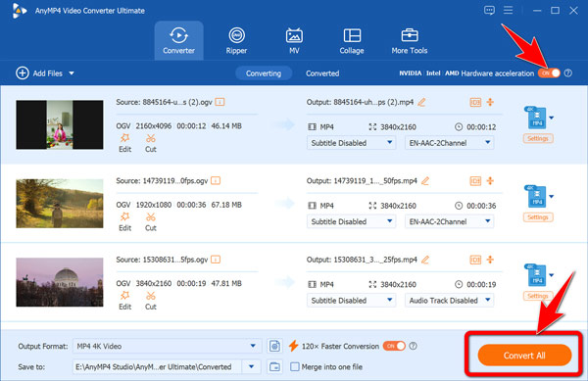Open the feedback chat icon in title bar
The height and width of the screenshot is (381, 588).
click(x=489, y=10)
